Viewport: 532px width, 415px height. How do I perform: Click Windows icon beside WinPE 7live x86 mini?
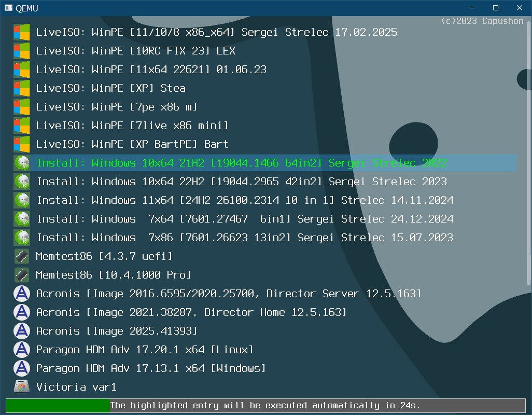pos(22,126)
